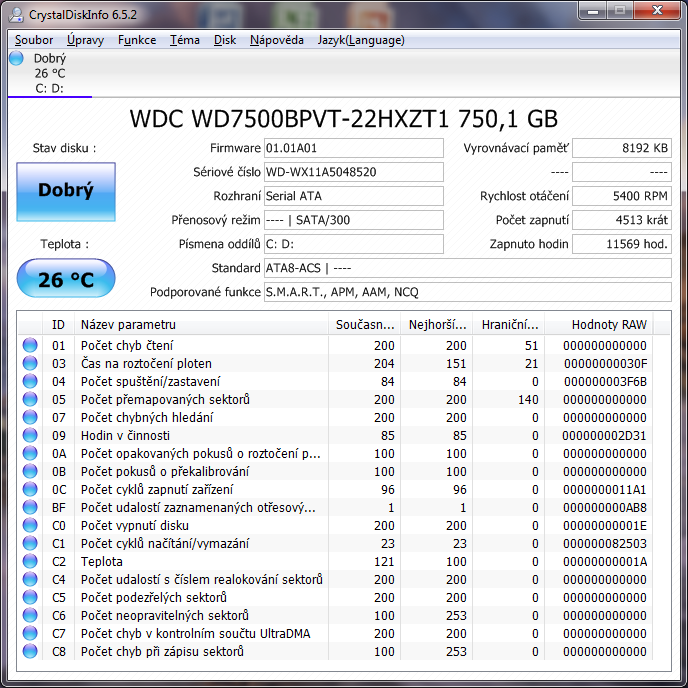Screen dimensions: 688x688
Task: Click the status orb for attribute 03
Action: [30, 363]
